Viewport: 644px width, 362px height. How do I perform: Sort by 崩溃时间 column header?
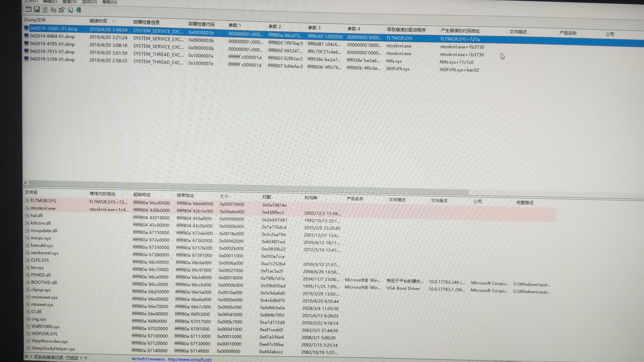pos(98,21)
